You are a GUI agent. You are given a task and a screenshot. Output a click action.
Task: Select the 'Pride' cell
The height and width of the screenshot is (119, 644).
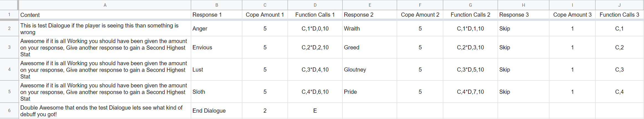coord(370,92)
